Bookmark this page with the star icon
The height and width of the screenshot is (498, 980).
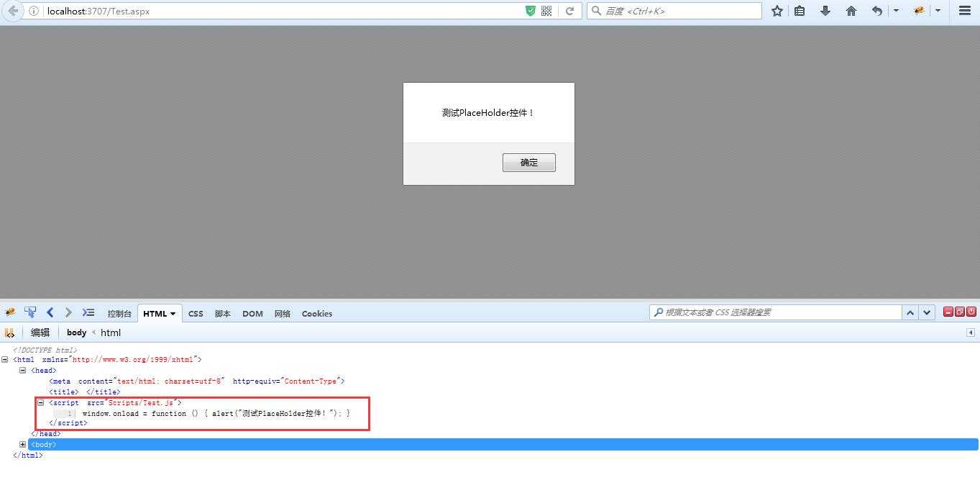[x=777, y=11]
